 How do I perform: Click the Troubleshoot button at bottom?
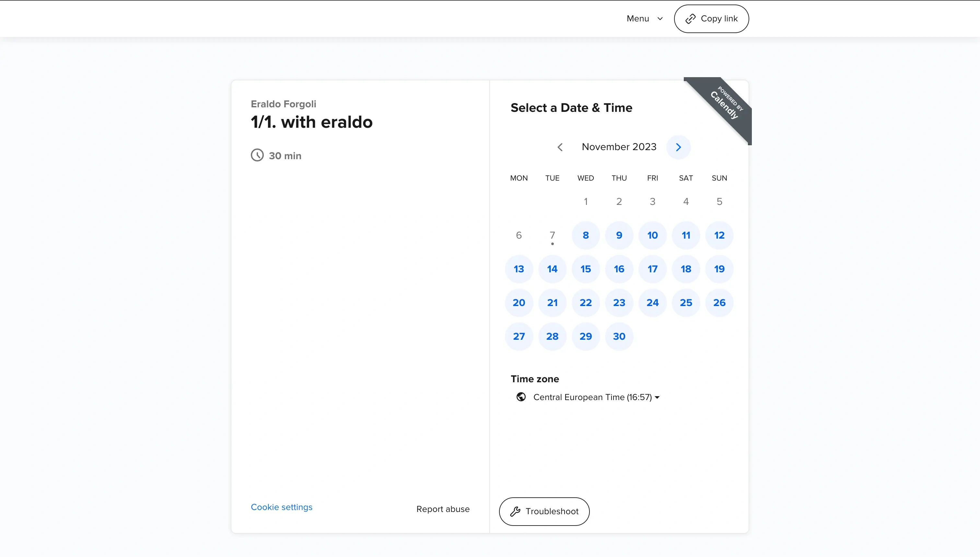tap(544, 511)
